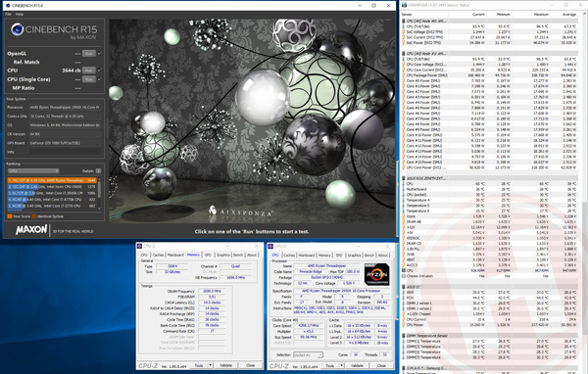The height and width of the screenshot is (374, 588).
Task: Select the Intel Core i7-3930K ranking row
Action: [52, 193]
